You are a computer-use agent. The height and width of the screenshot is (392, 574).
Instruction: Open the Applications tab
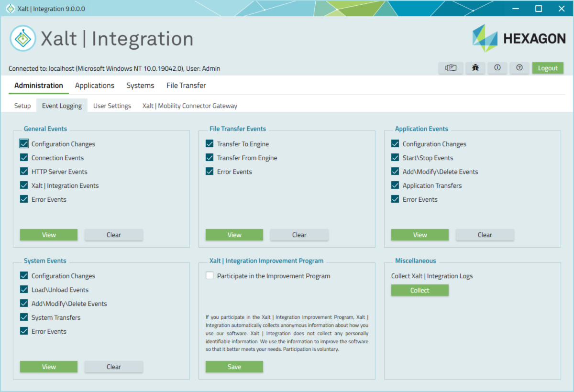(x=95, y=86)
